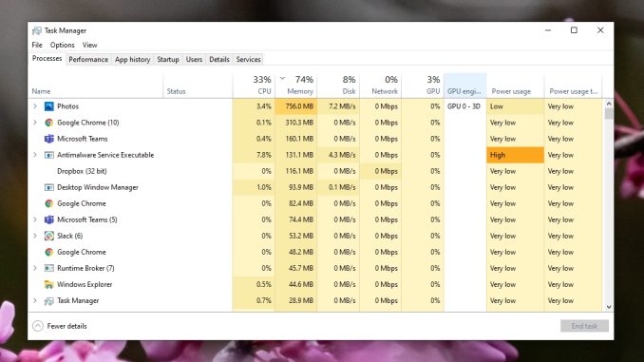Select the Desktop Window Manager name
Image resolution: width=644 pixels, height=362 pixels.
pyautogui.click(x=98, y=187)
